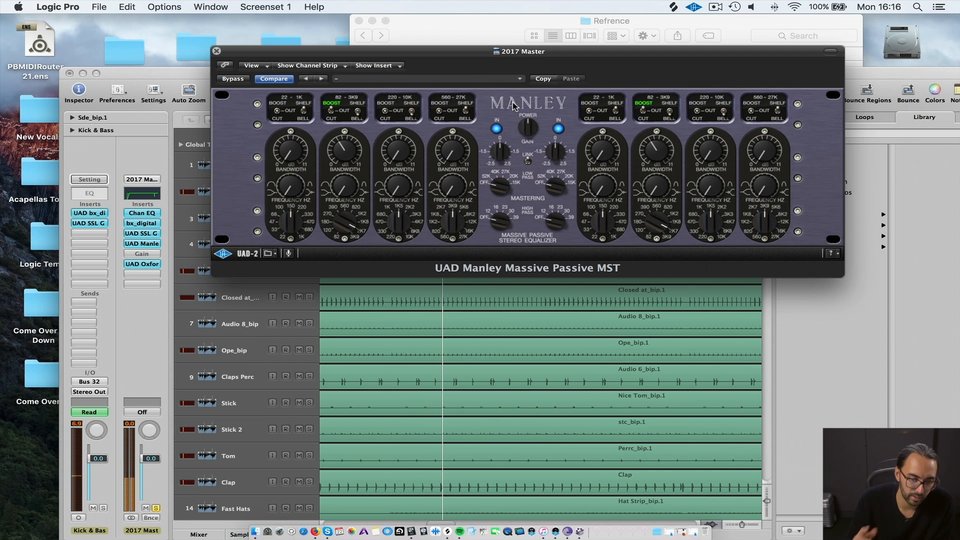Click the mono format icon under Kick & Bas strip

tap(78, 517)
